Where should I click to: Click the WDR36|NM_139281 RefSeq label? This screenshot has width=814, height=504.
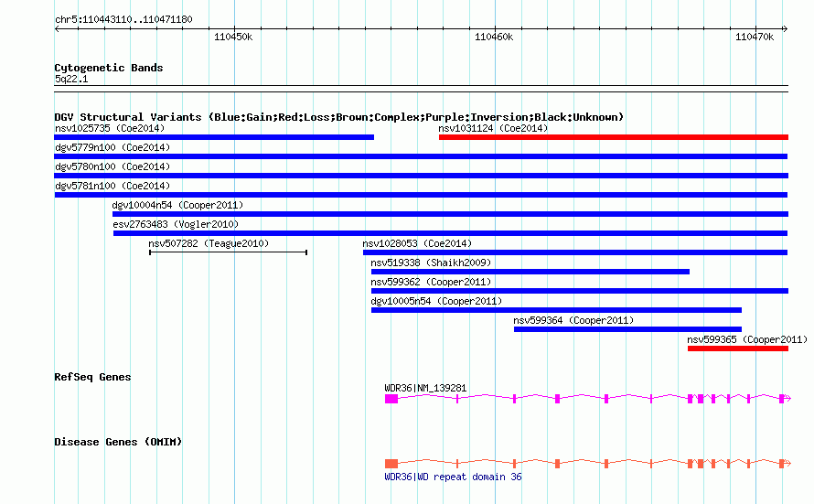(x=425, y=388)
